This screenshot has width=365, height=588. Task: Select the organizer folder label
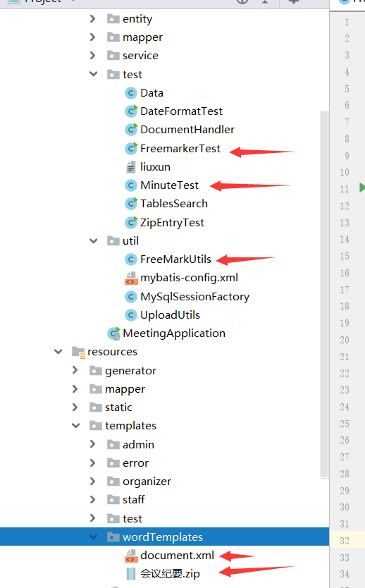point(147,482)
